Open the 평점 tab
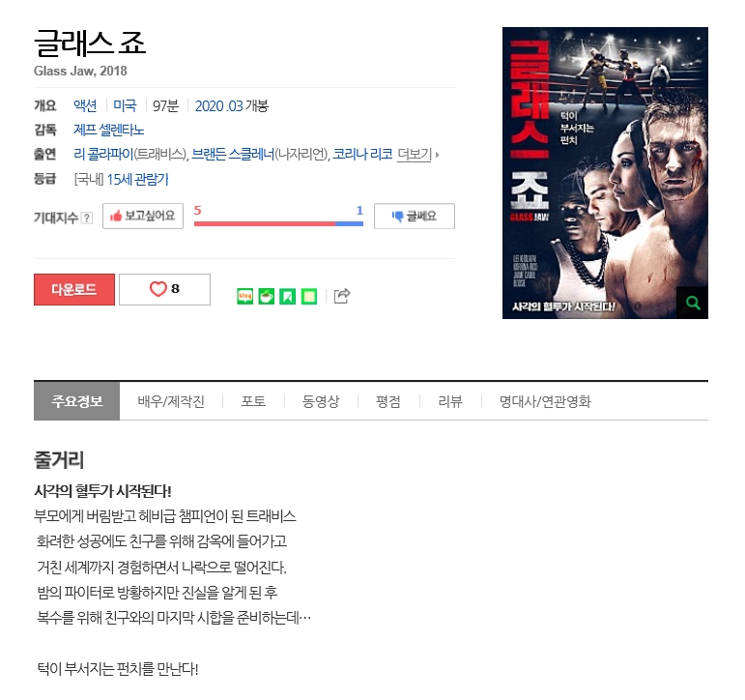Screen dimensions: 745x700 coord(388,401)
